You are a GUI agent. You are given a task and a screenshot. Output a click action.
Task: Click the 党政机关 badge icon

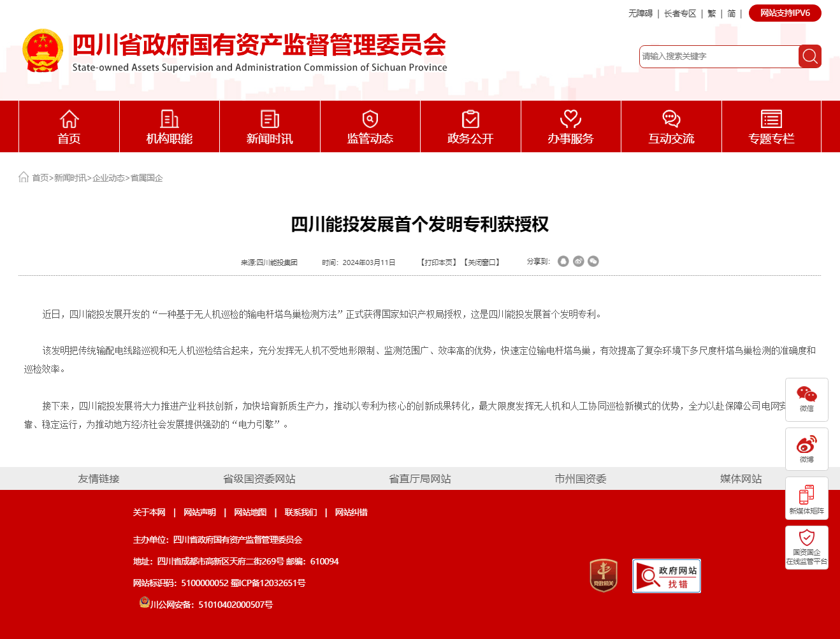coord(604,575)
